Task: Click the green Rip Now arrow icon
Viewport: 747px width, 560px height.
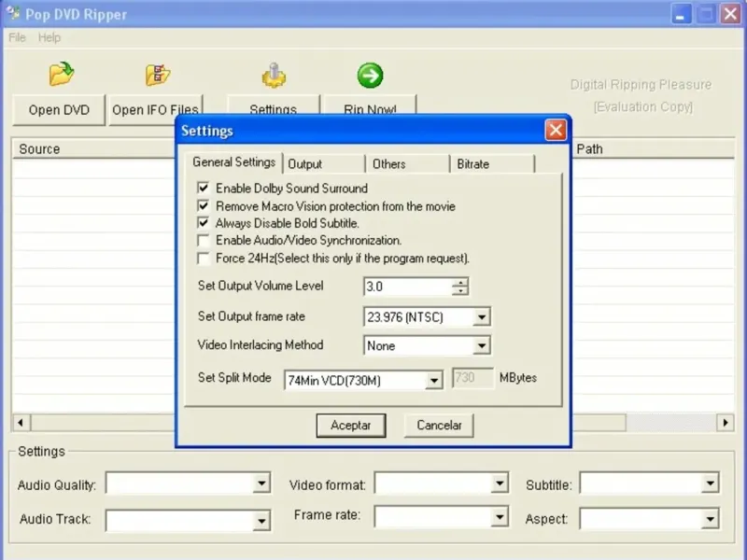Action: click(370, 76)
